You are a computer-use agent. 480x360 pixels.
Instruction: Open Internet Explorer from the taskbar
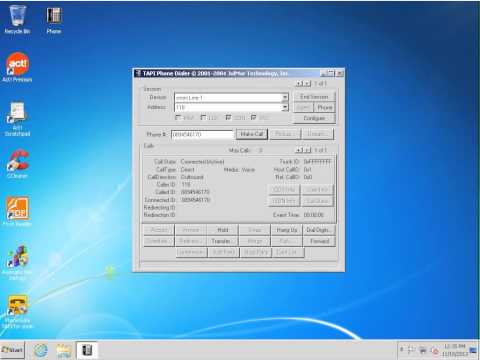tap(40, 351)
